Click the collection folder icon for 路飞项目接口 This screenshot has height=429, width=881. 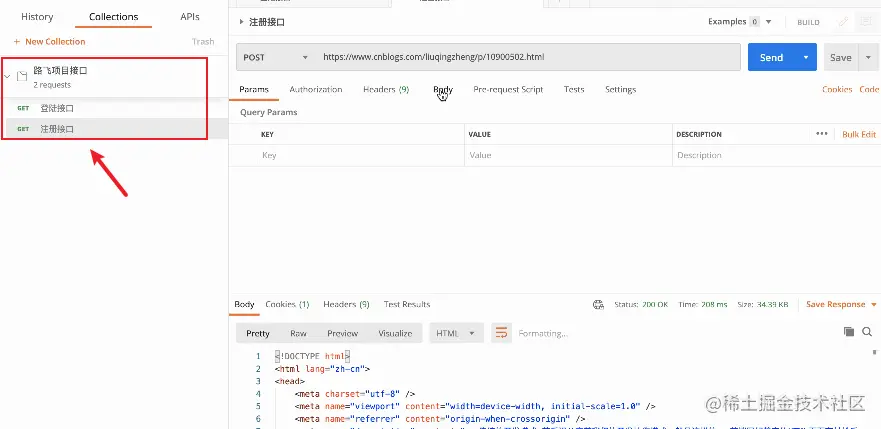click(x=22, y=76)
